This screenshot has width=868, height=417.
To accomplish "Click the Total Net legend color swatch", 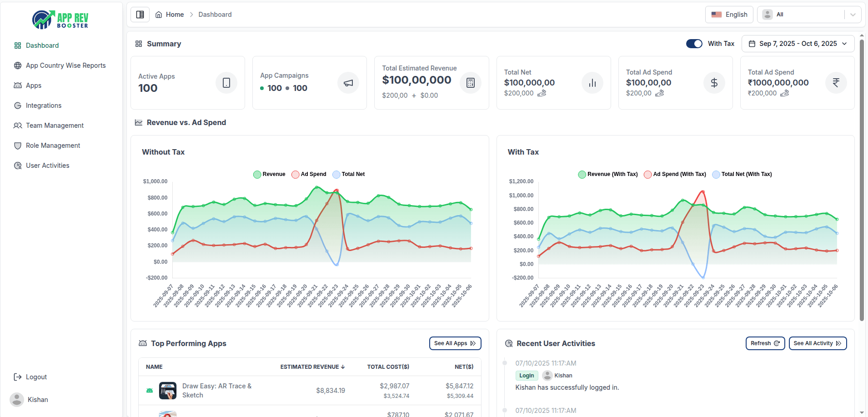I will coord(336,174).
